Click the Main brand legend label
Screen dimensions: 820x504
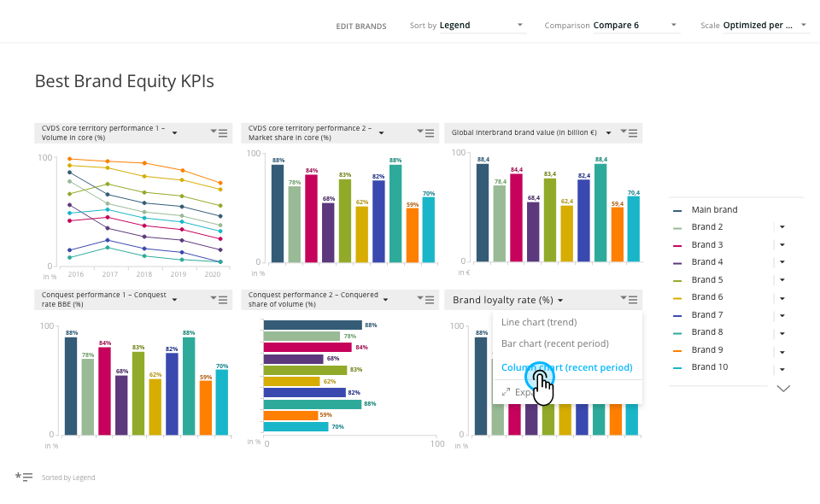(714, 209)
